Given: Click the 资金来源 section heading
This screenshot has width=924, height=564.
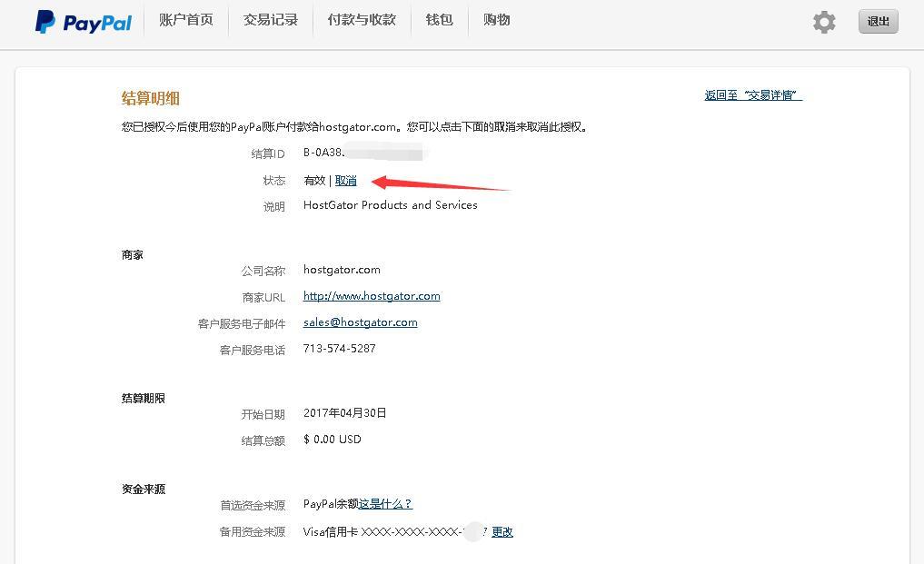Looking at the screenshot, I should (x=144, y=490).
